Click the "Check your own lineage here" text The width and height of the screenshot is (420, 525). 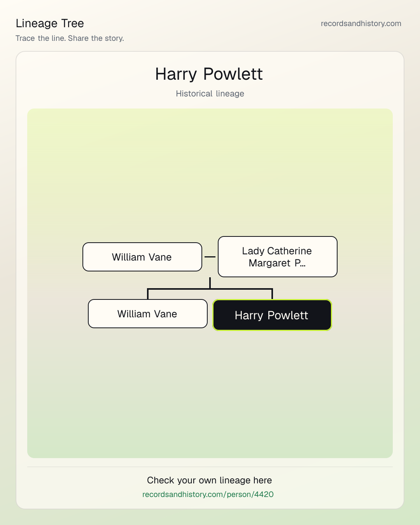point(209,480)
